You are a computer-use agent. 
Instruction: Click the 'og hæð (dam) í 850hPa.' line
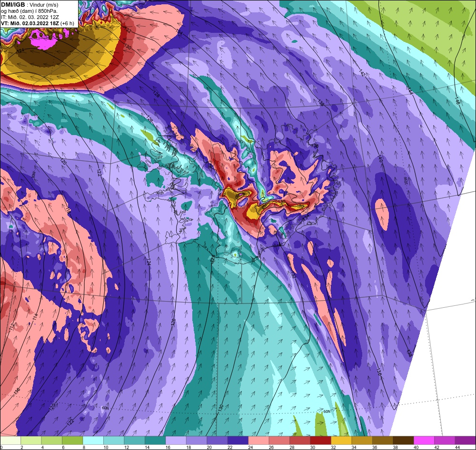(30, 11)
